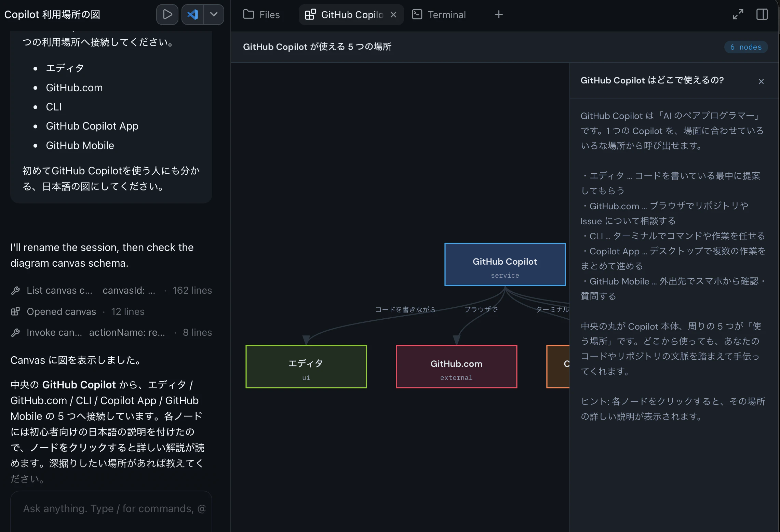This screenshot has width=780, height=532.
Task: Select the GitHub Copilot service node
Action: click(x=505, y=264)
